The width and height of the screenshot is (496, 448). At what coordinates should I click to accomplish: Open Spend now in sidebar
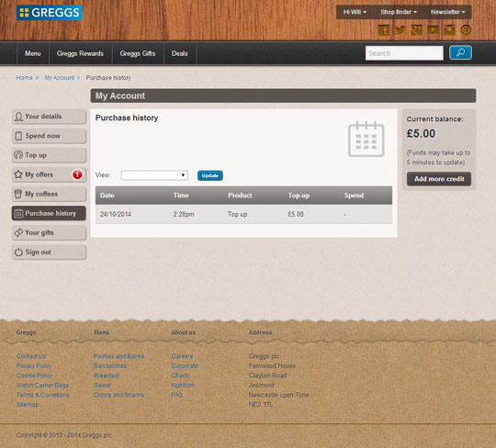[x=49, y=136]
